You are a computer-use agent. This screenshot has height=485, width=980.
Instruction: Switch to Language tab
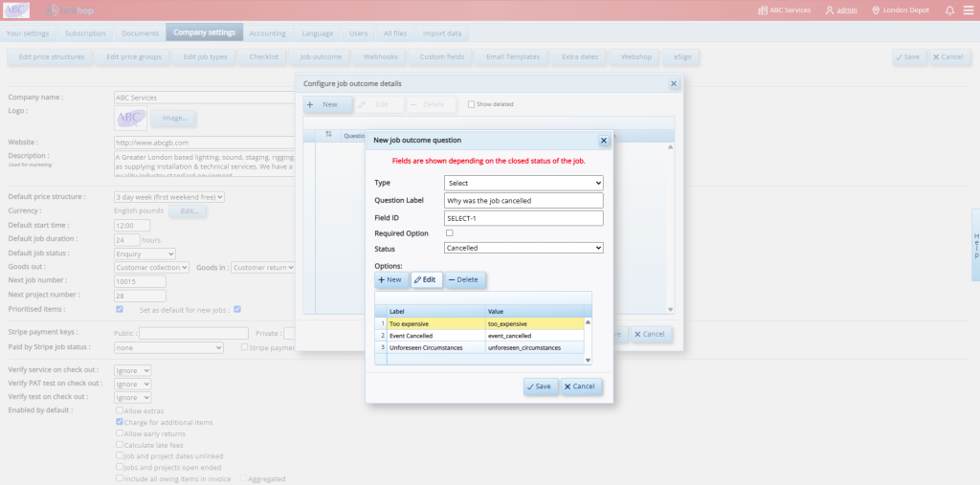coord(318,33)
